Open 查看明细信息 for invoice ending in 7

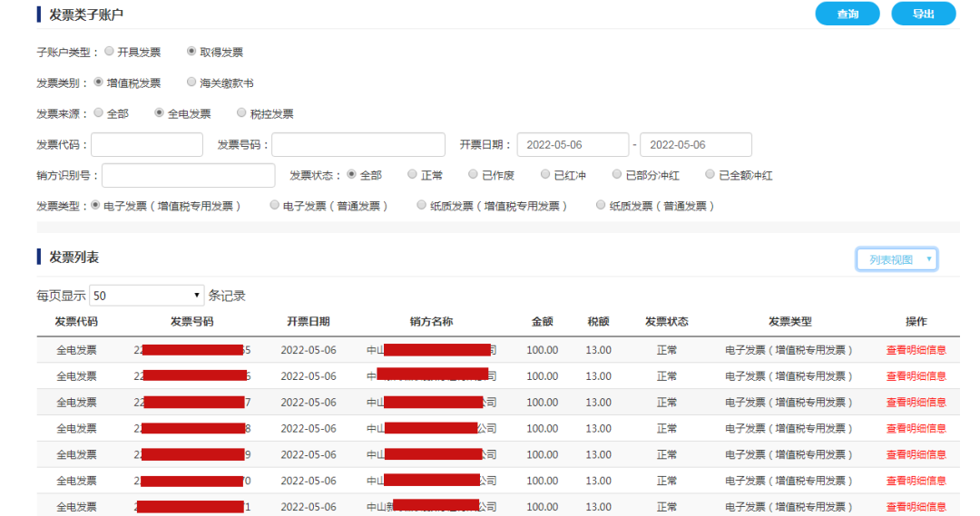coord(916,403)
